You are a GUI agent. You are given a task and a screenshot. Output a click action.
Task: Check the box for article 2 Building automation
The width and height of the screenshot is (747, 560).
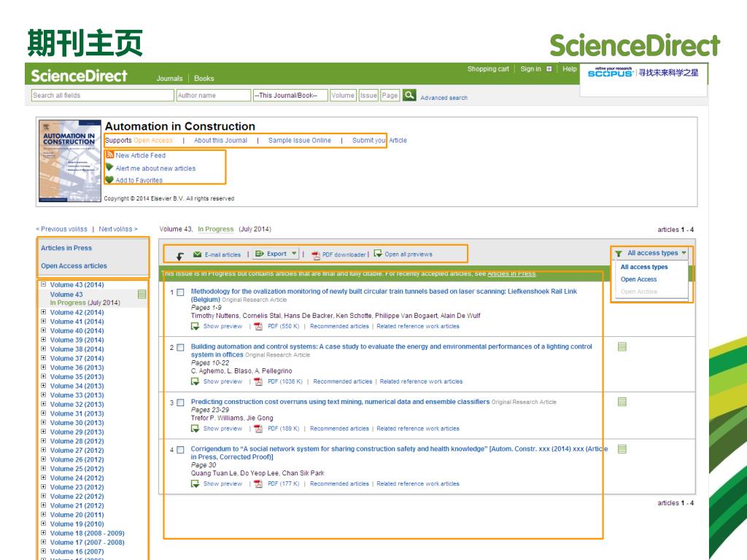(x=181, y=348)
